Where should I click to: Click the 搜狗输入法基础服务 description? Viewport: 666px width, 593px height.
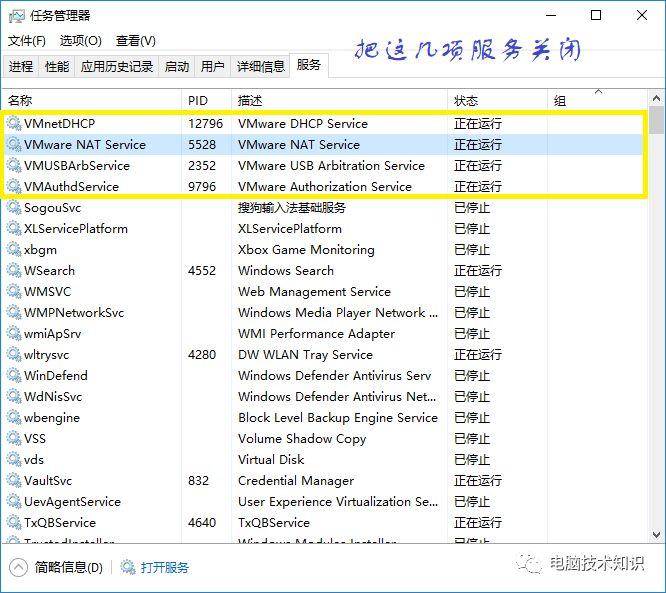(292, 207)
